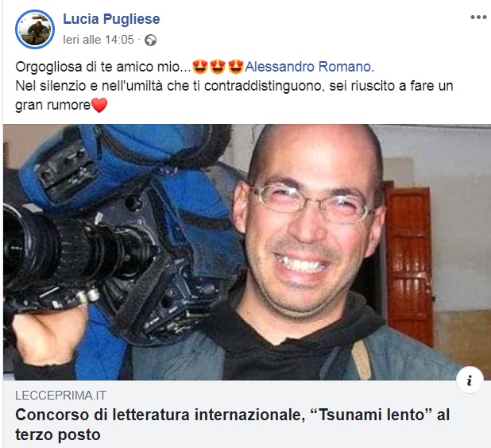Visit tagged profile Alessandro Romano
The width and height of the screenshot is (491, 448).
(309, 67)
